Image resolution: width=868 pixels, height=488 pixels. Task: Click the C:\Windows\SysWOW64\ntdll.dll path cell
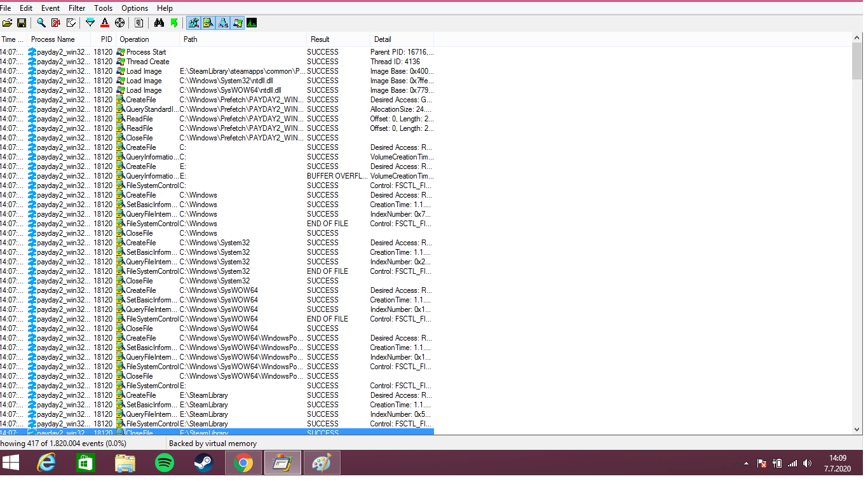pos(230,90)
